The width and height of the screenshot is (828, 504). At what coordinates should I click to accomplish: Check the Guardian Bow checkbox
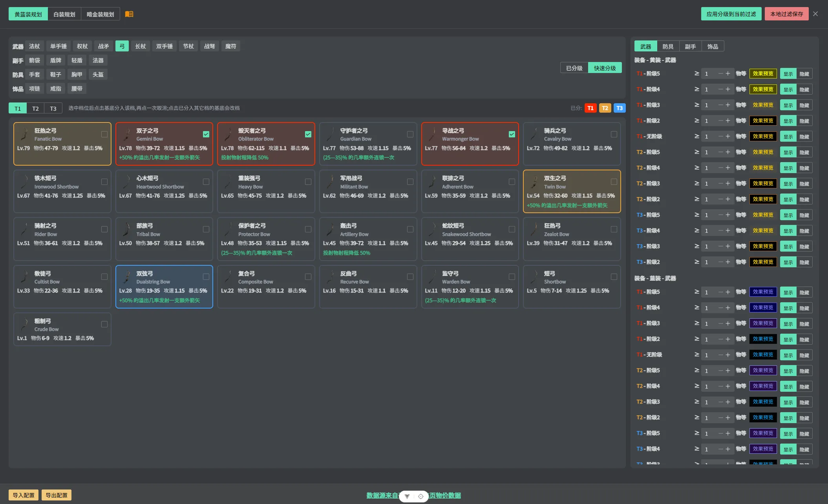point(410,134)
